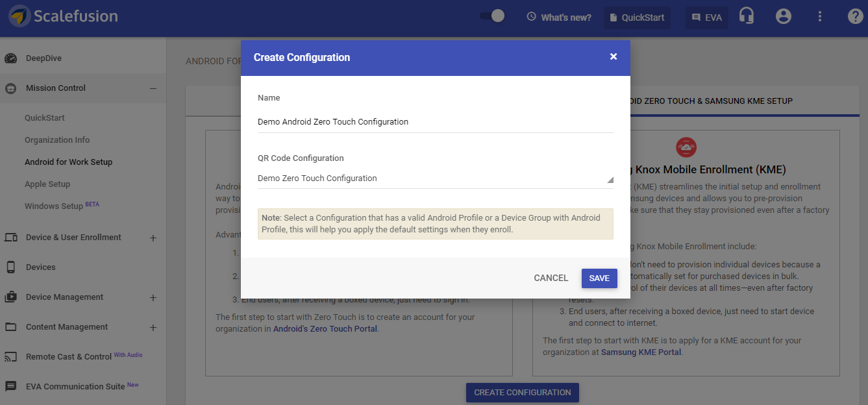868x405 pixels.
Task: Select Android for Work Setup
Action: tap(68, 162)
